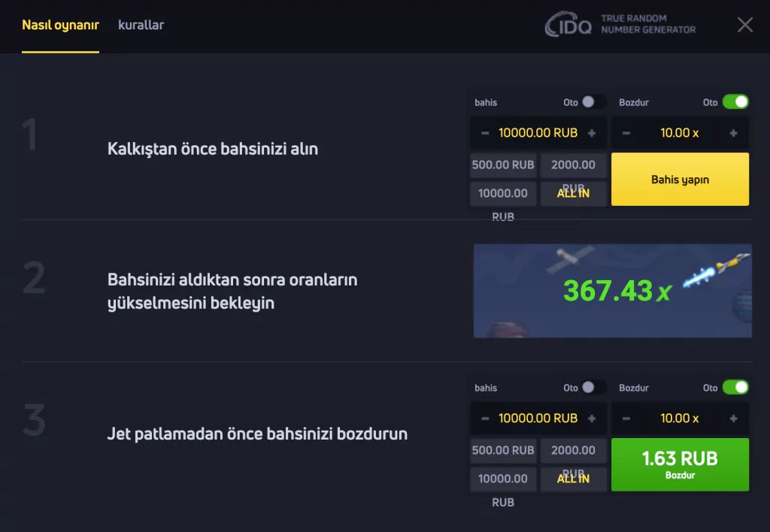
Task: Click the 10.00 x multiplier field in step 3
Action: (679, 419)
